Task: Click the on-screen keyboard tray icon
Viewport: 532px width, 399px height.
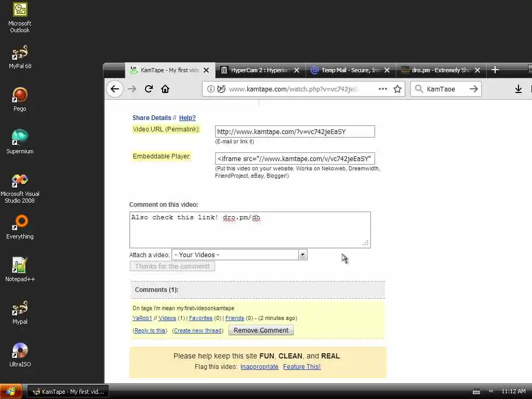Action: click(x=476, y=392)
